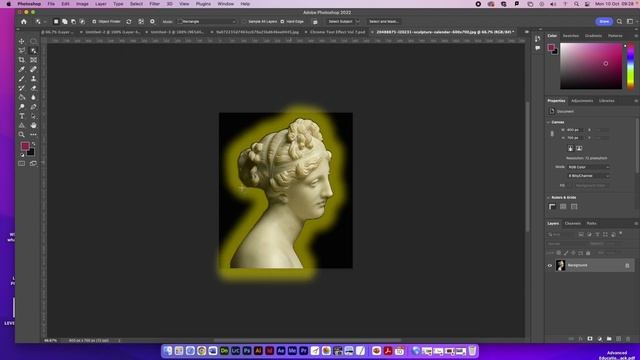This screenshot has width=640, height=360.
Task: Open the Layers panel options menu
Action: click(x=636, y=224)
